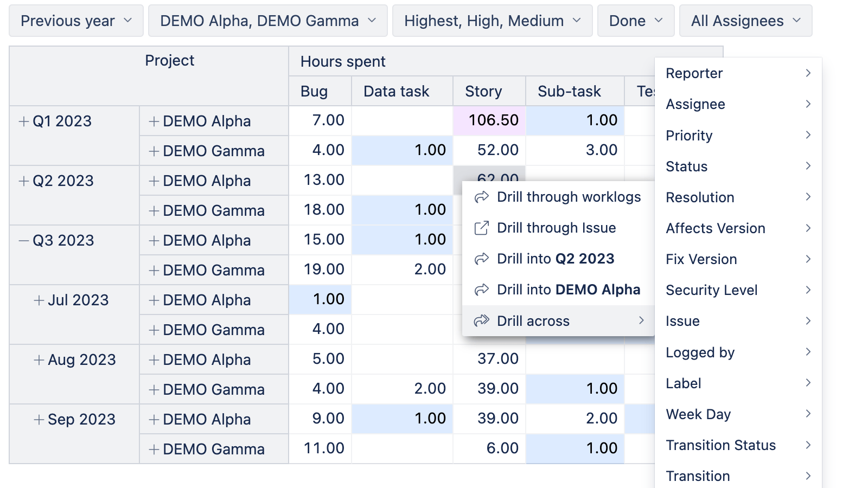Click the Story column header
The width and height of the screenshot is (868, 488).
pos(483,91)
